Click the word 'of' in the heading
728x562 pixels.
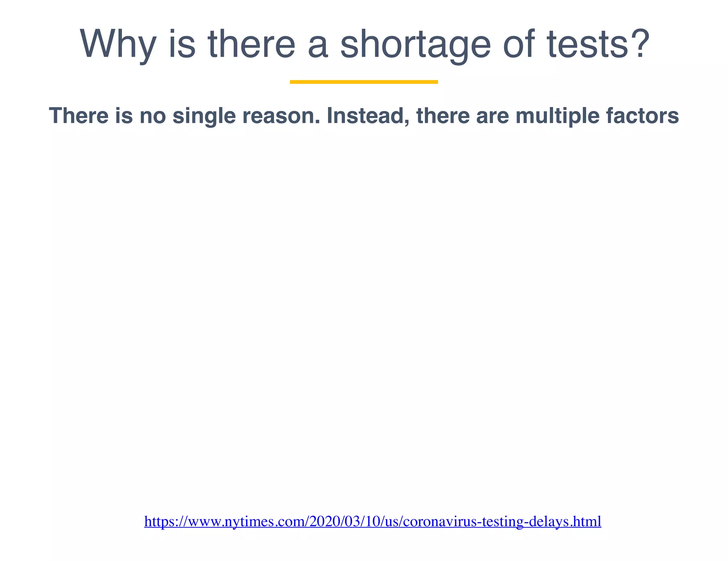click(519, 44)
